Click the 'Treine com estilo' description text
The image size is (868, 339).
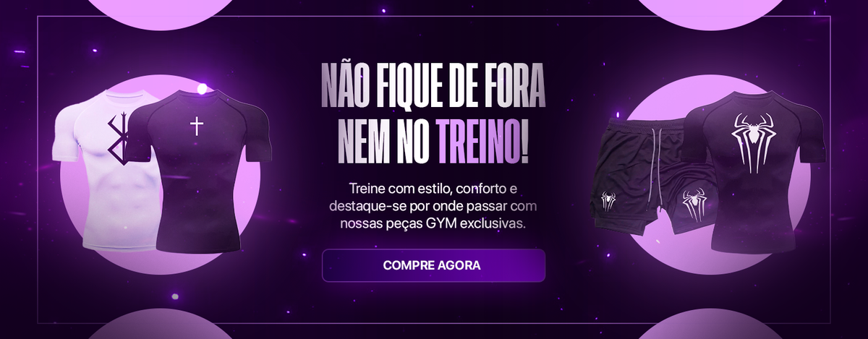tap(433, 206)
